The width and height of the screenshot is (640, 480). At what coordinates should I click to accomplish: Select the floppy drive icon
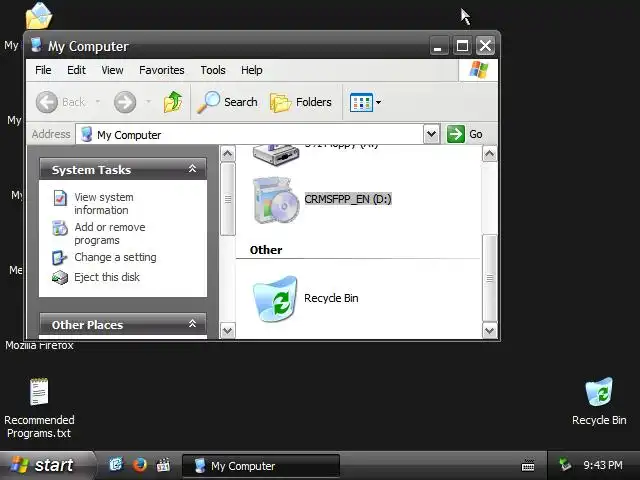click(276, 155)
